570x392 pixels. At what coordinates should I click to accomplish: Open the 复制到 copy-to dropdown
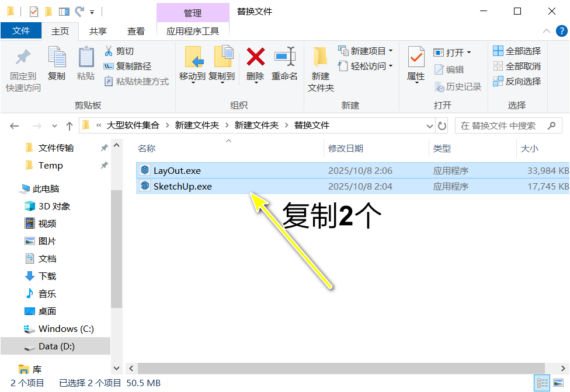(222, 82)
